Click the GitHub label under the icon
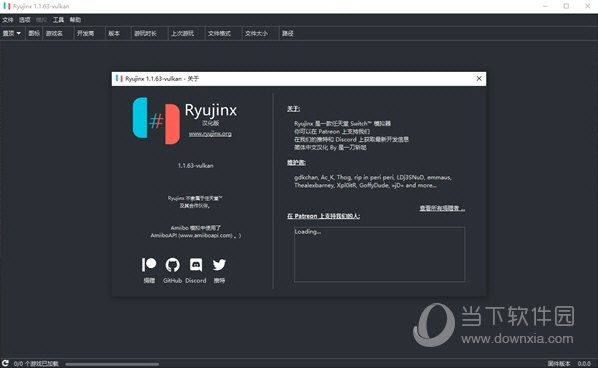The height and width of the screenshot is (368, 598). pos(172,280)
